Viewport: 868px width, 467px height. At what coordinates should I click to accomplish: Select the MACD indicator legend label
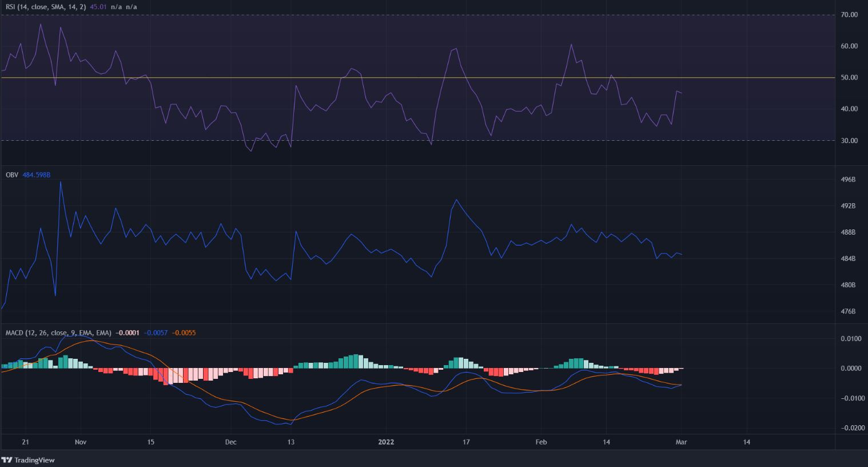[x=57, y=333]
